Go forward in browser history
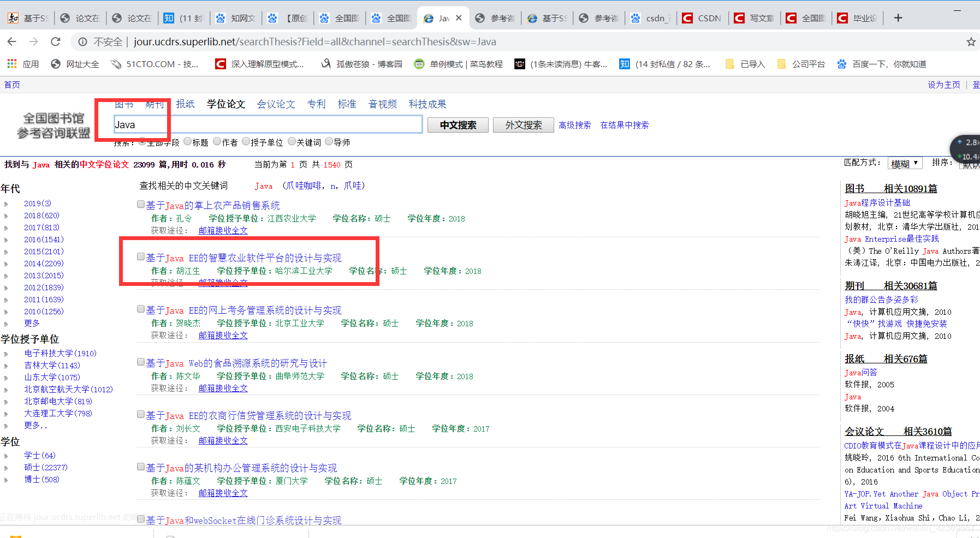 [x=34, y=41]
